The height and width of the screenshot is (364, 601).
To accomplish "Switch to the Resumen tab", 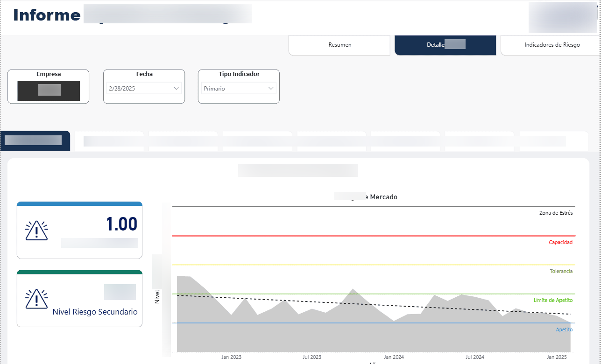I will point(339,45).
